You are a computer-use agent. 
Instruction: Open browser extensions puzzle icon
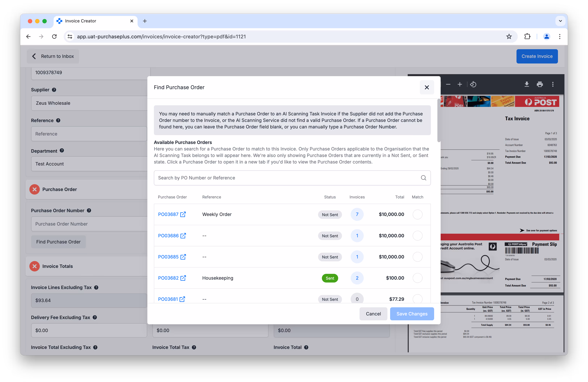(x=527, y=37)
